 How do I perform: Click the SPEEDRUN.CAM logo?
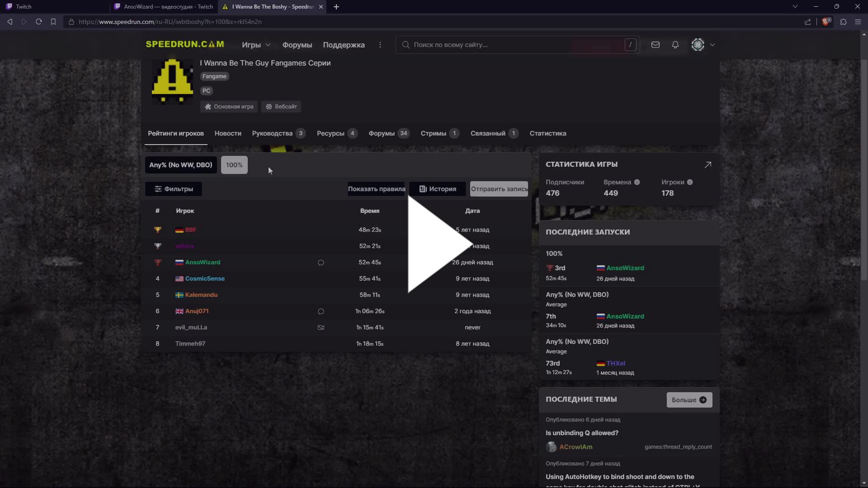pos(185,44)
